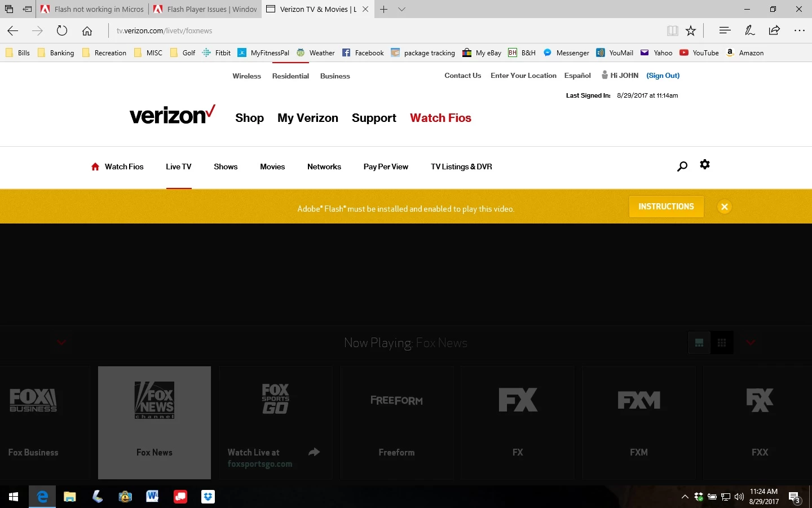Select the Movies tab

(x=272, y=167)
